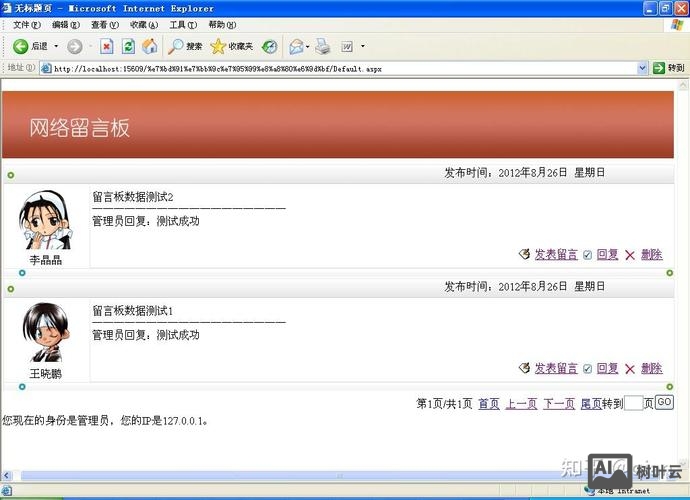Click the status bar page icon
This screenshot has width=690, height=500.
coord(7,491)
